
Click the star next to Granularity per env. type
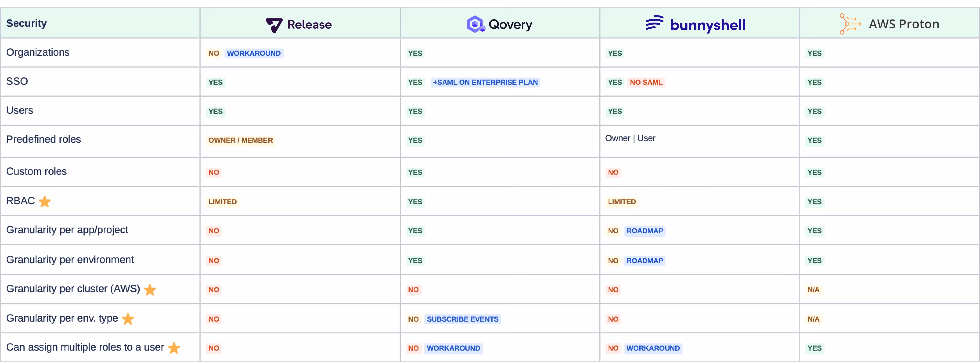click(x=128, y=319)
